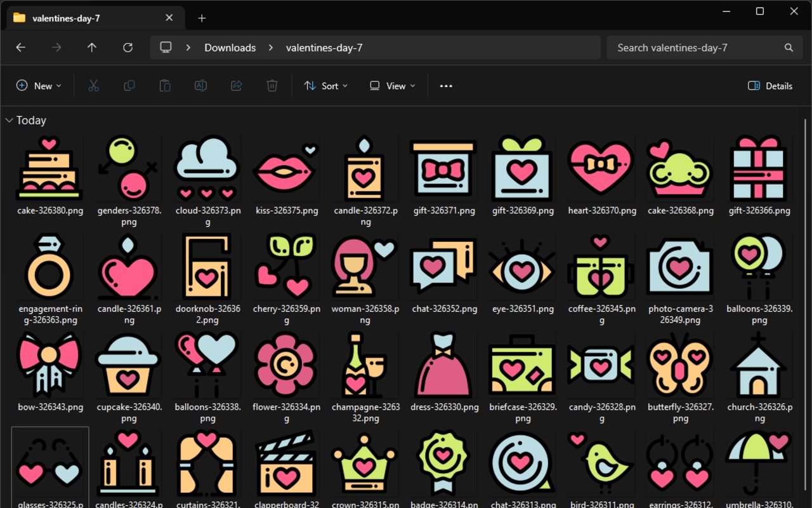Screen dimensions: 812x508
Task: Click the Refresh button in navigation bar
Action: (x=128, y=47)
